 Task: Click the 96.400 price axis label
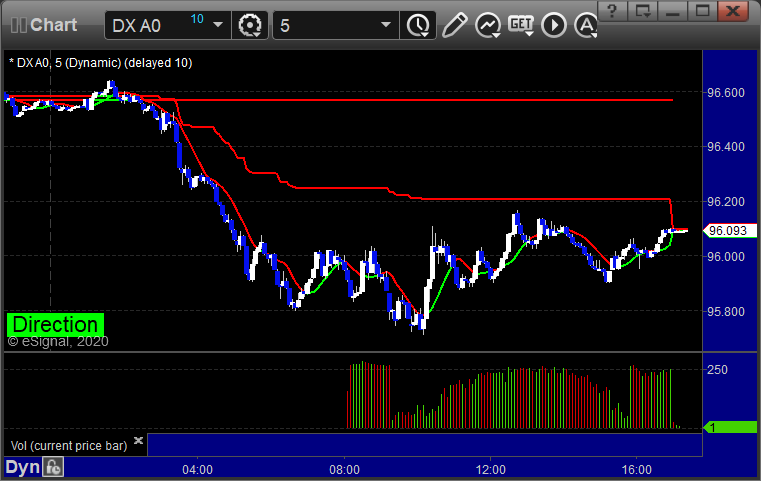pyautogui.click(x=726, y=147)
